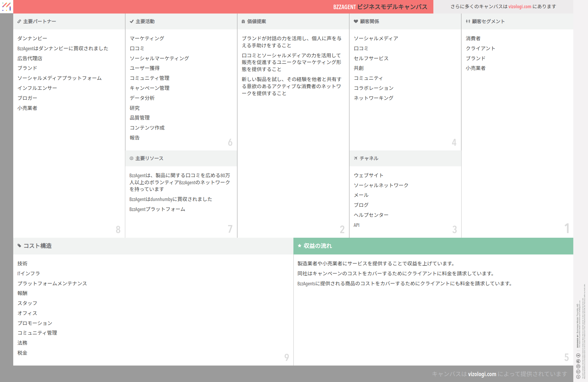Click the tag icon beside コスト構造
The height and width of the screenshot is (382, 588).
pyautogui.click(x=19, y=246)
